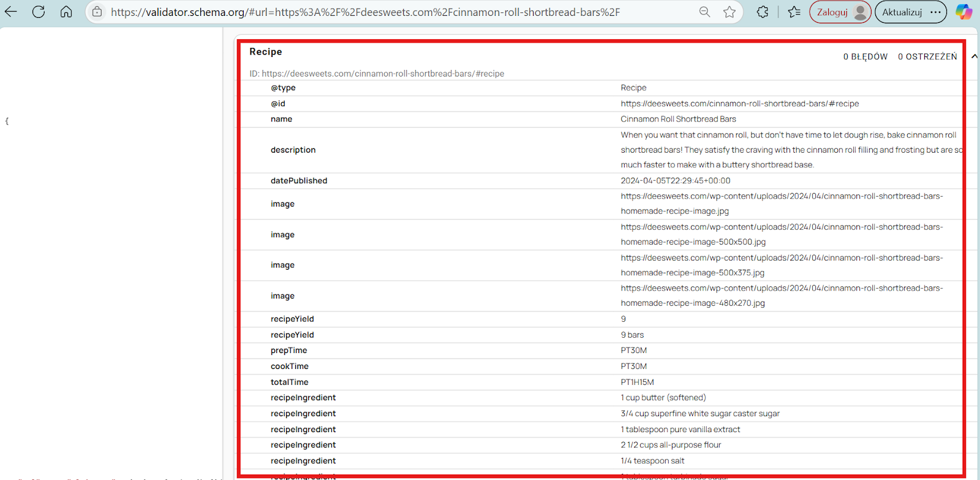Select ingredient 2 1/2 cups all-purpose flour

(671, 445)
